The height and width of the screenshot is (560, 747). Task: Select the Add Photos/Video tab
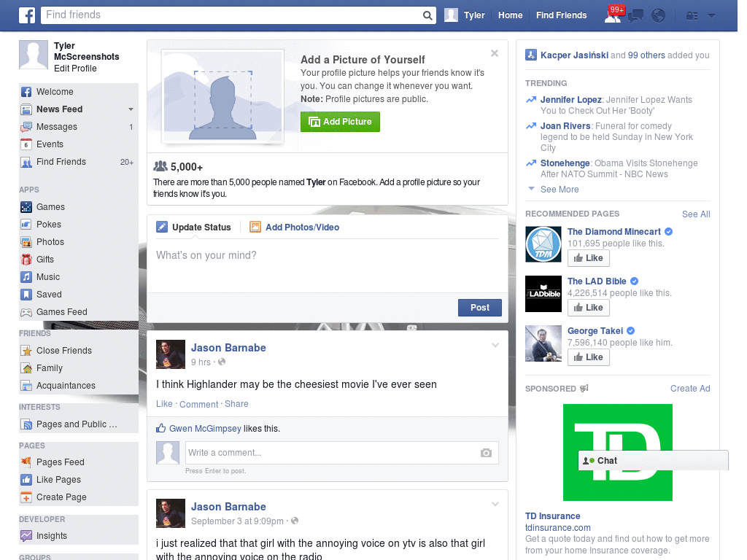point(295,227)
